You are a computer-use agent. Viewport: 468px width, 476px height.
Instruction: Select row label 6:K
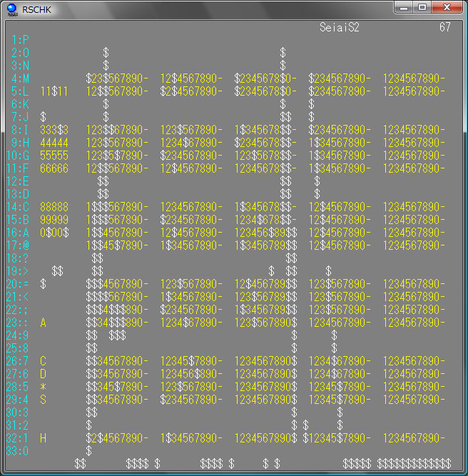point(20,104)
